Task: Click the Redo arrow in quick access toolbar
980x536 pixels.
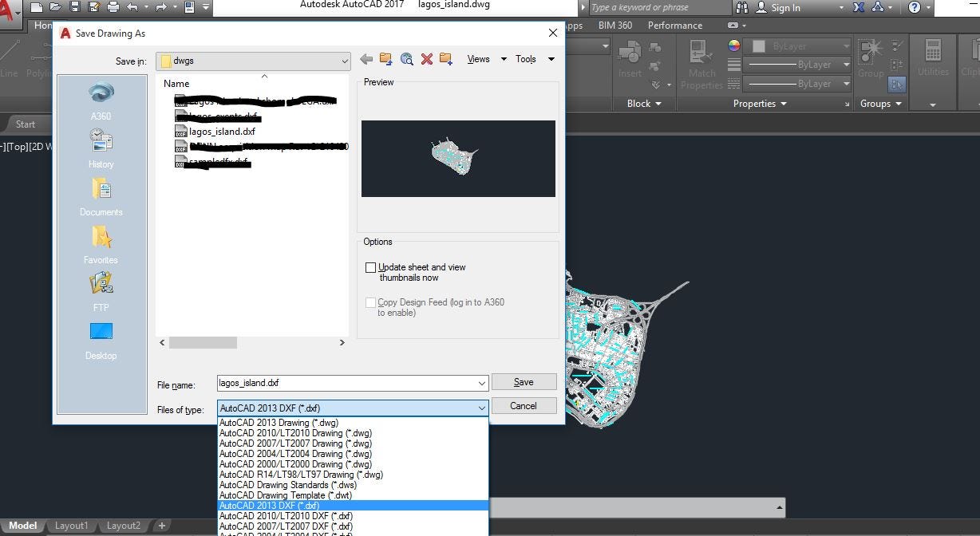Action: tap(160, 7)
